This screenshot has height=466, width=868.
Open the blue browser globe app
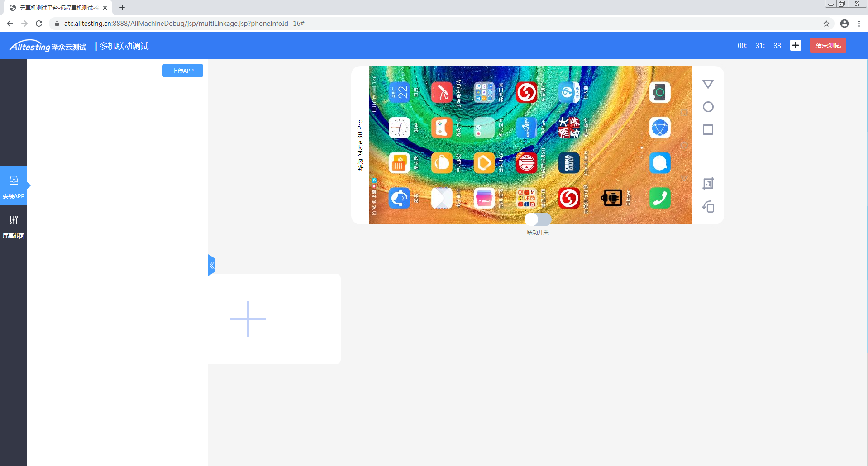[x=660, y=128]
